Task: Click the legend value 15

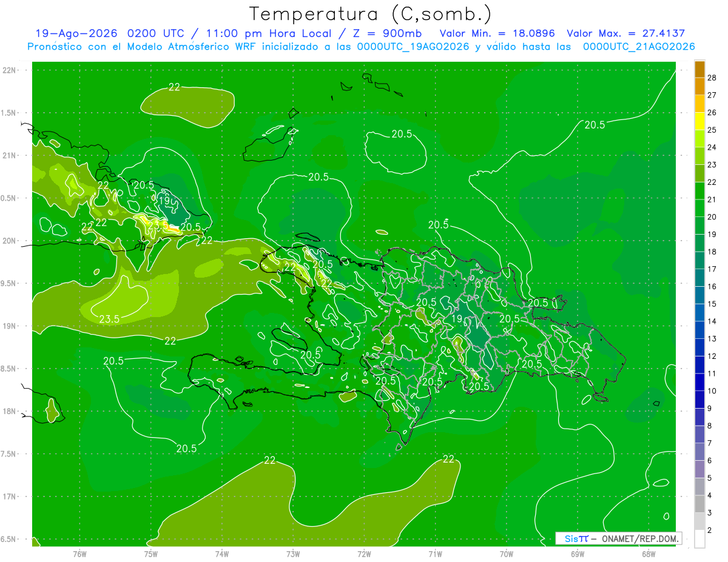Action: (x=712, y=304)
